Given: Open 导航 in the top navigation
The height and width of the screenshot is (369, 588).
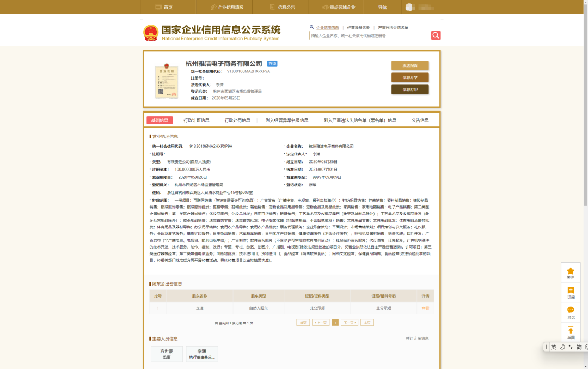Looking at the screenshot, I should tap(382, 7).
